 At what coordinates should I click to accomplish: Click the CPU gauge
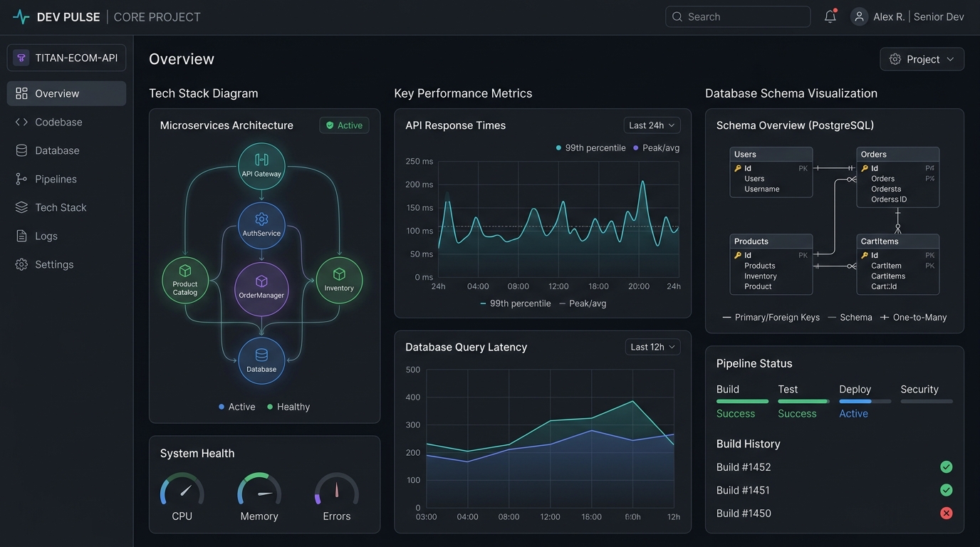[182, 490]
